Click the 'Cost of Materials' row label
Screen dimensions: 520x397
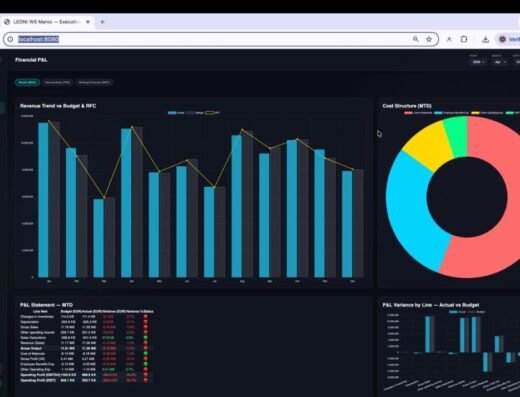(x=32, y=354)
